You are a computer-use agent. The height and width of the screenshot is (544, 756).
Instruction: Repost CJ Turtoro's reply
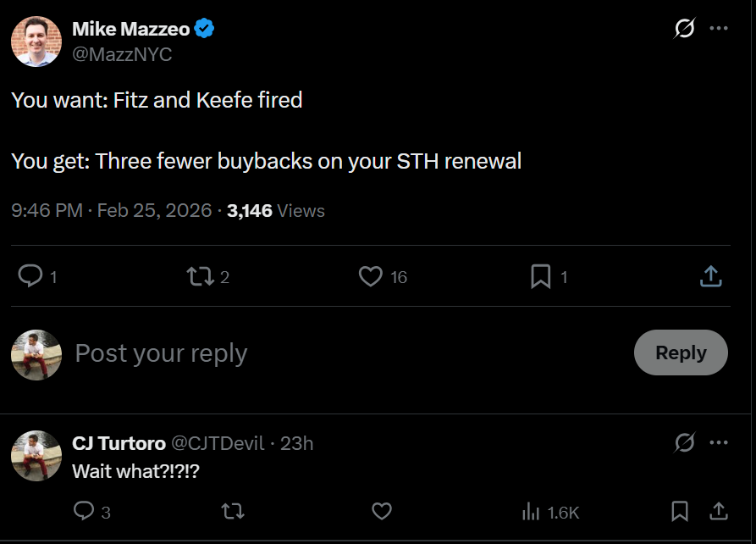tap(231, 511)
